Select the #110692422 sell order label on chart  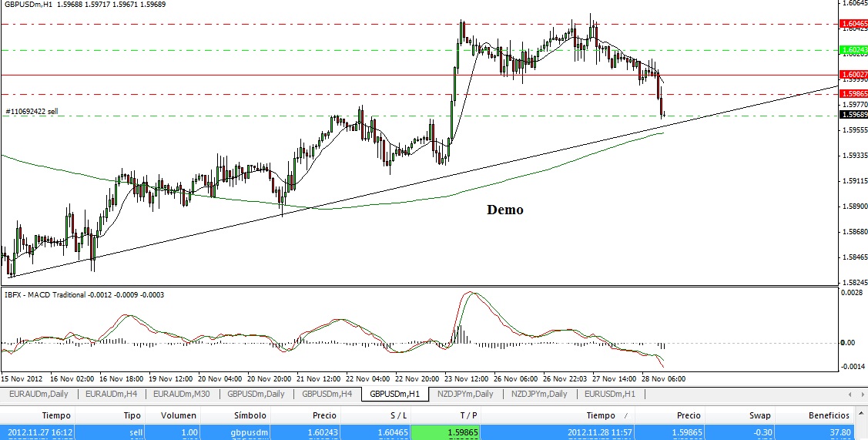point(32,112)
